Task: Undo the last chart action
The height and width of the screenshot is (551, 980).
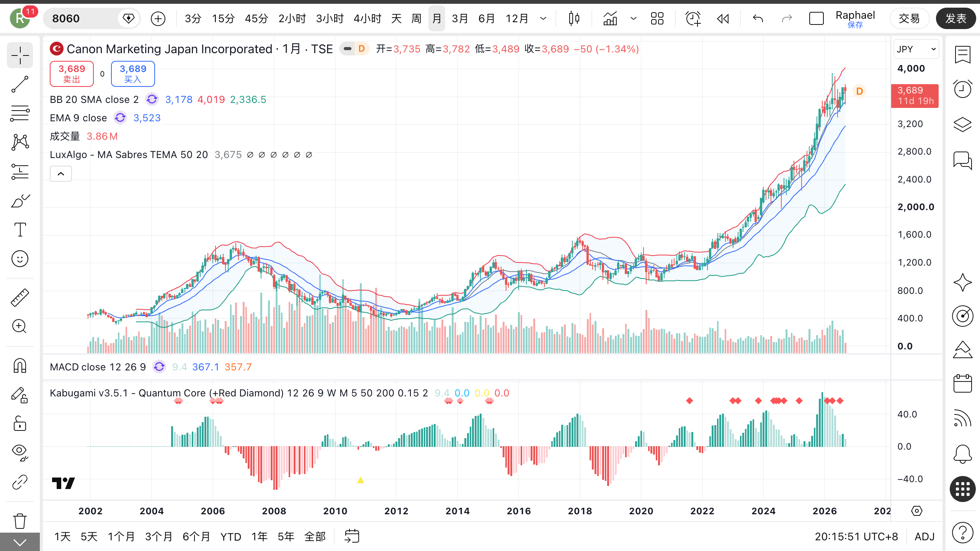Action: [758, 18]
